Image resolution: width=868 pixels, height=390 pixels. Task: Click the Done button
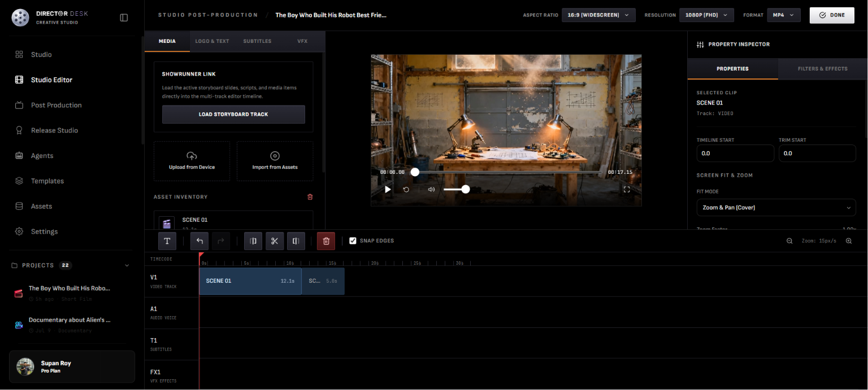(832, 15)
